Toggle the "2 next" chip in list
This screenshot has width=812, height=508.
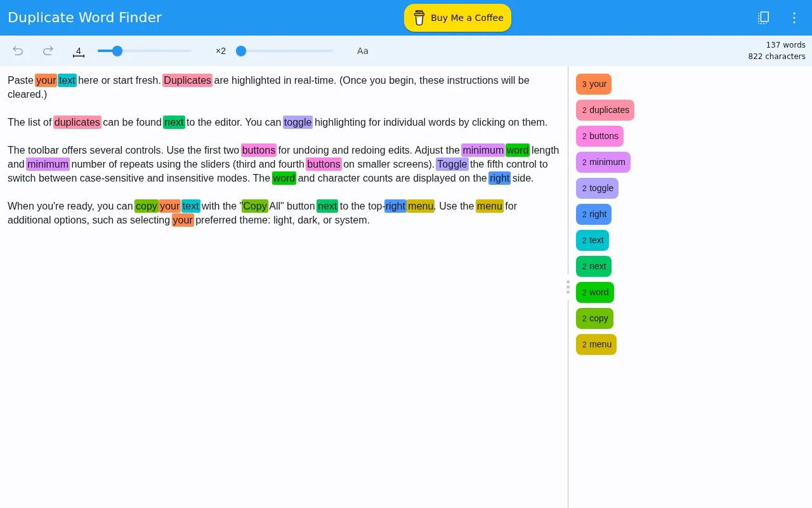(x=594, y=266)
